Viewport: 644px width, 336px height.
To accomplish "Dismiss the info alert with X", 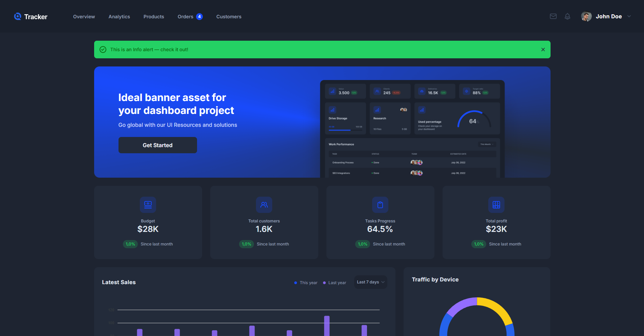I will [543, 50].
